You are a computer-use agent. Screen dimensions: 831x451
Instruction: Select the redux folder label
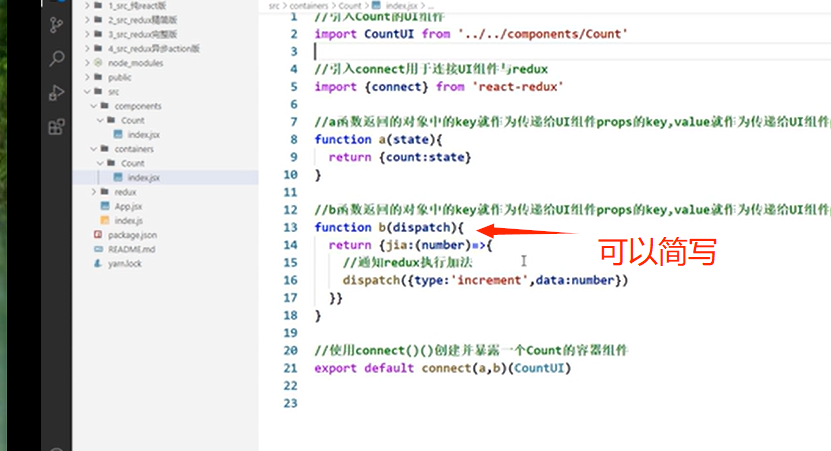point(126,192)
